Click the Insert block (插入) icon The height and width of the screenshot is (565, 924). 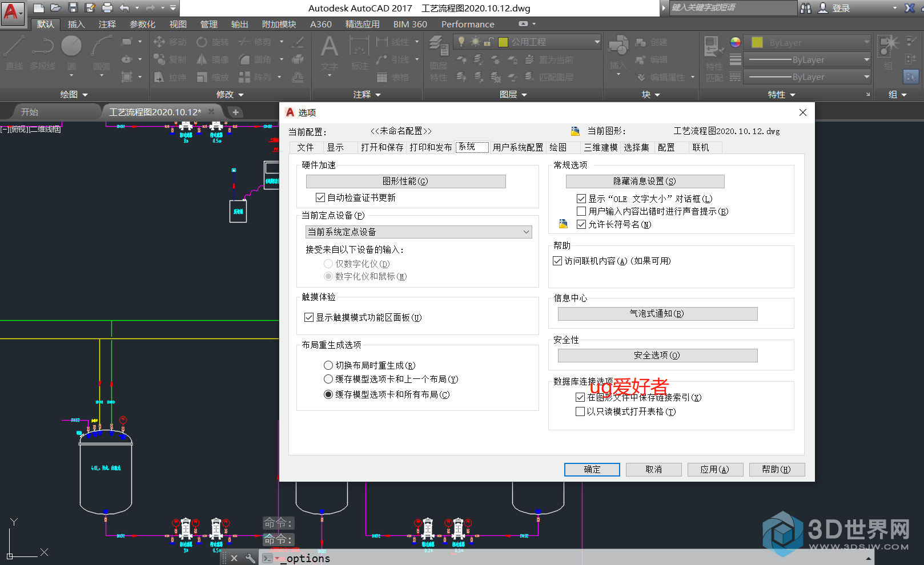[618, 54]
